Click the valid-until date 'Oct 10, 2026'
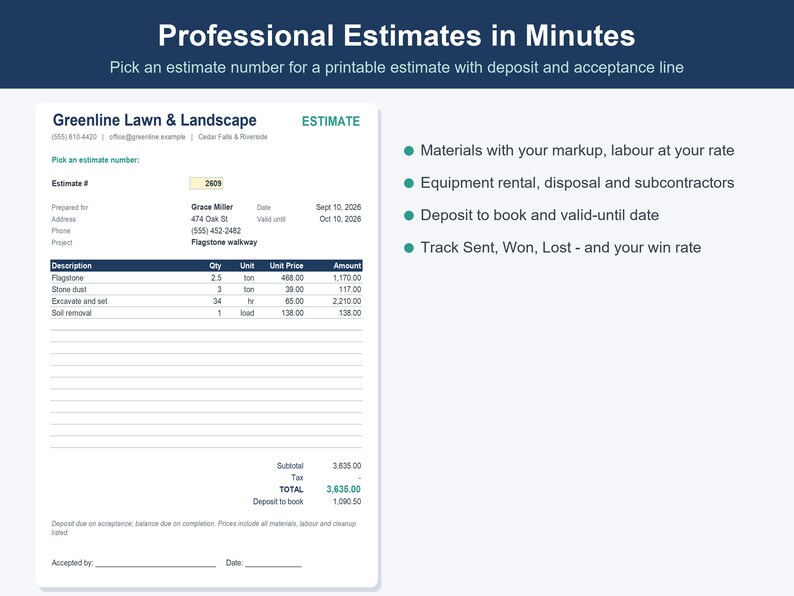This screenshot has width=794, height=596. pyautogui.click(x=340, y=219)
